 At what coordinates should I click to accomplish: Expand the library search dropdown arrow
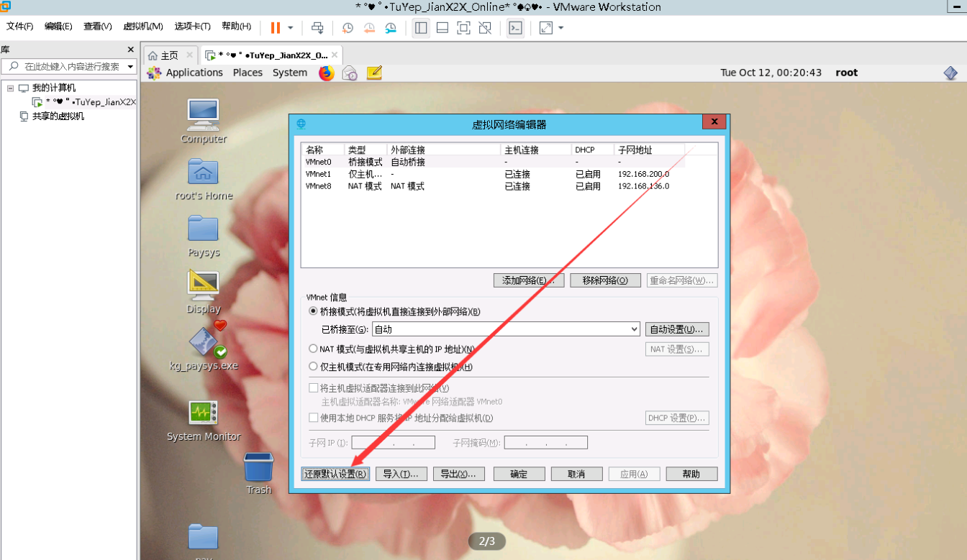tap(130, 66)
